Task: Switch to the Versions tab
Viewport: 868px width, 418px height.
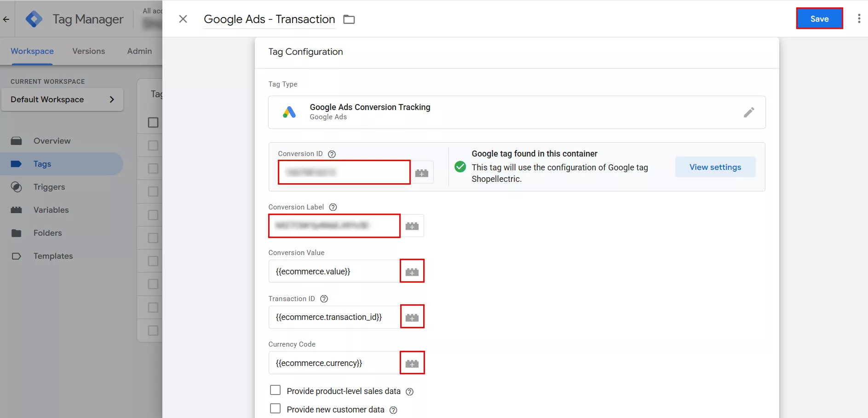Action: [88, 51]
